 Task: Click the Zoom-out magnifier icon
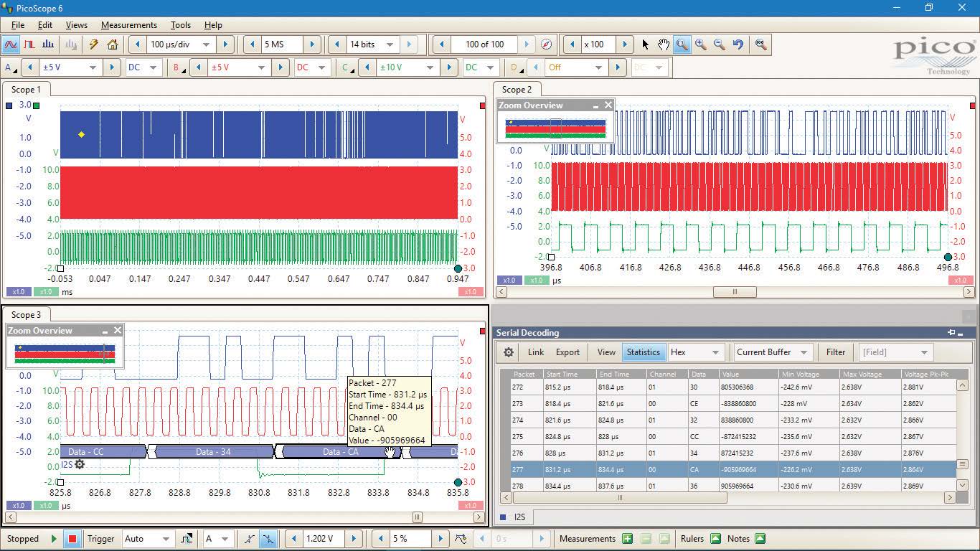[720, 44]
